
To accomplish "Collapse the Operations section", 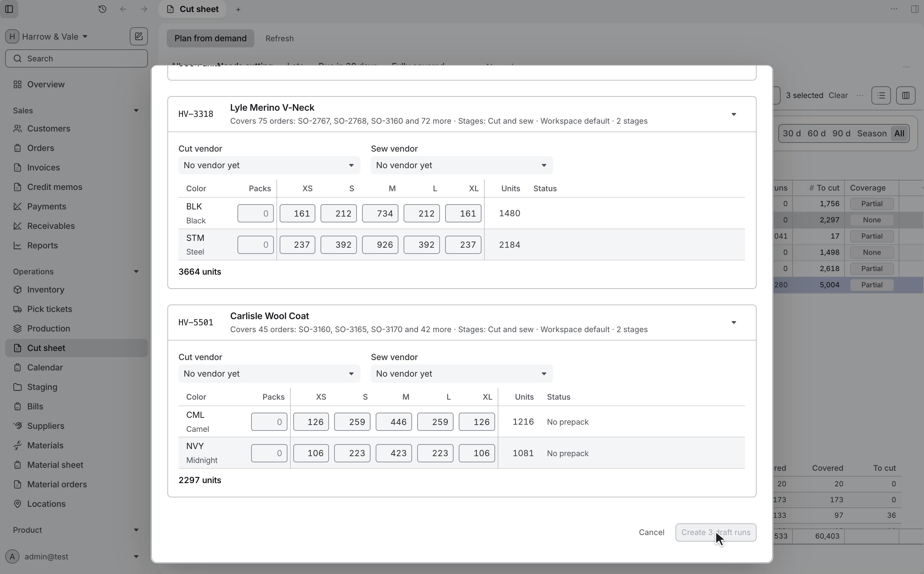I will [x=136, y=271].
